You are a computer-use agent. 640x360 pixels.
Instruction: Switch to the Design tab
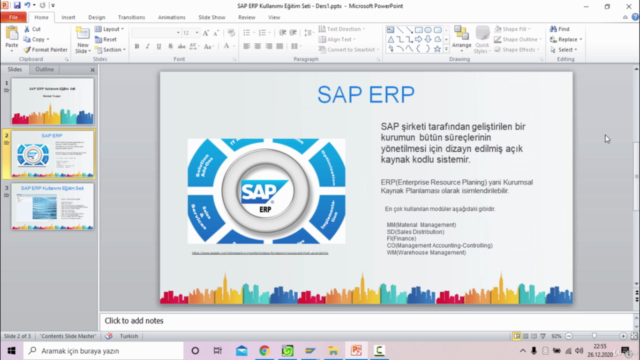(97, 18)
